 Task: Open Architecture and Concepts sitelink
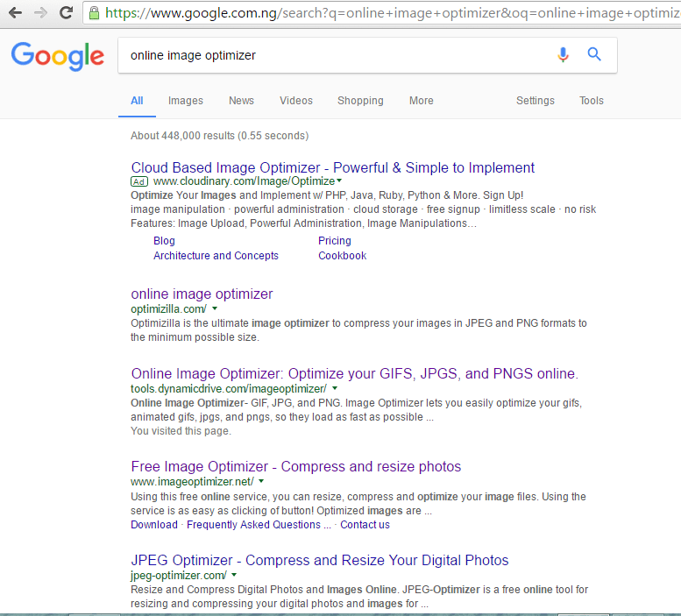216,256
